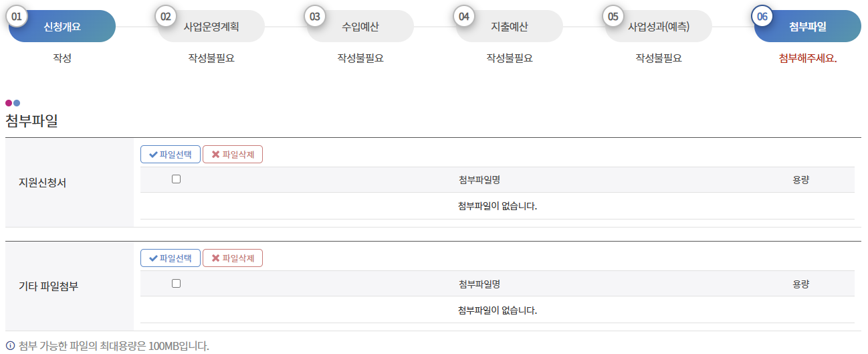Screen dimensions: 868x354
Task: Click the 03 step number badge
Action: click(315, 16)
